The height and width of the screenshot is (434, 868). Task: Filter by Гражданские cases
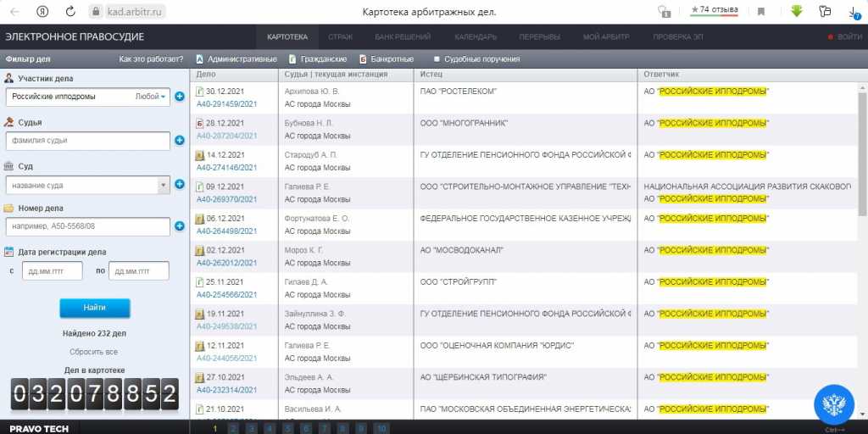[x=318, y=58]
